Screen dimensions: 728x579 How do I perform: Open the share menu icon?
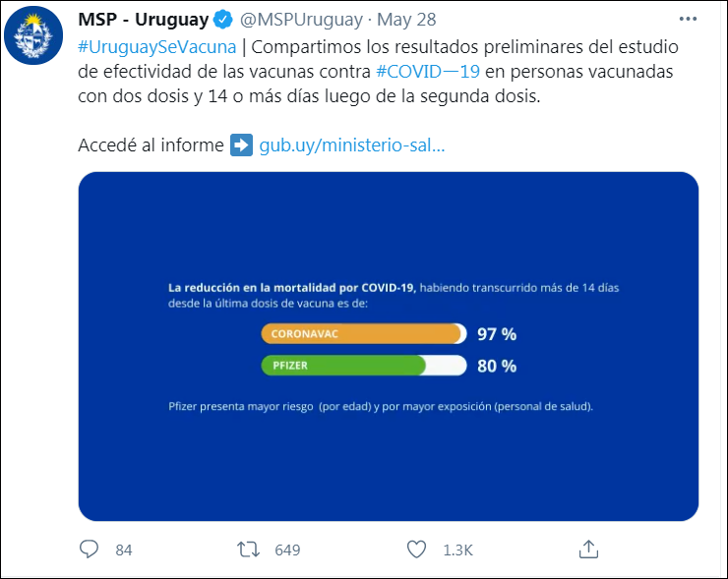tap(588, 549)
